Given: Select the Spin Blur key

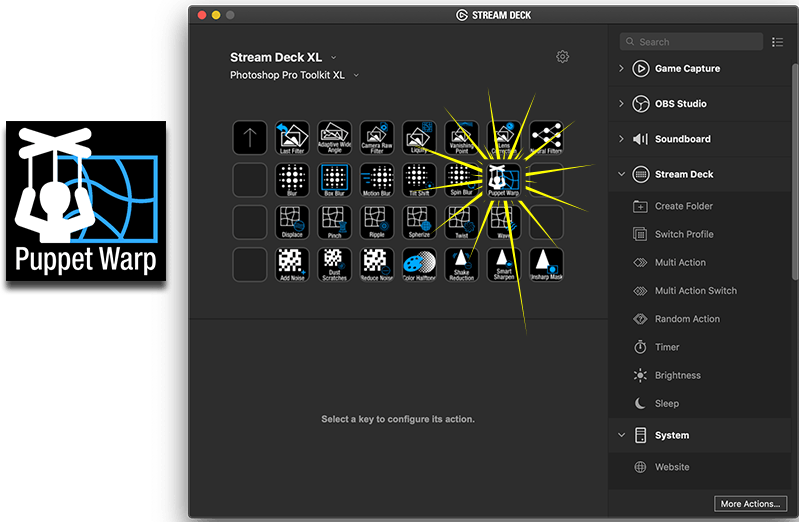Looking at the screenshot, I should click(x=461, y=180).
